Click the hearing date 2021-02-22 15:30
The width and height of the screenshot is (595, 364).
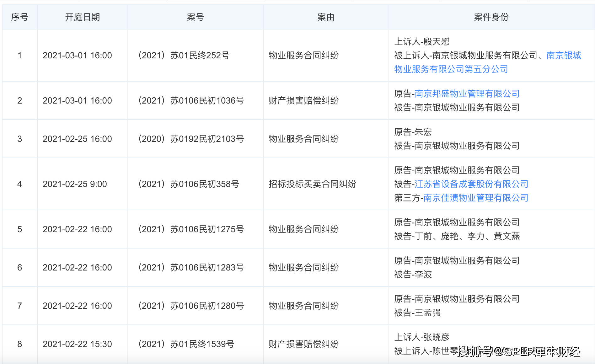77,344
